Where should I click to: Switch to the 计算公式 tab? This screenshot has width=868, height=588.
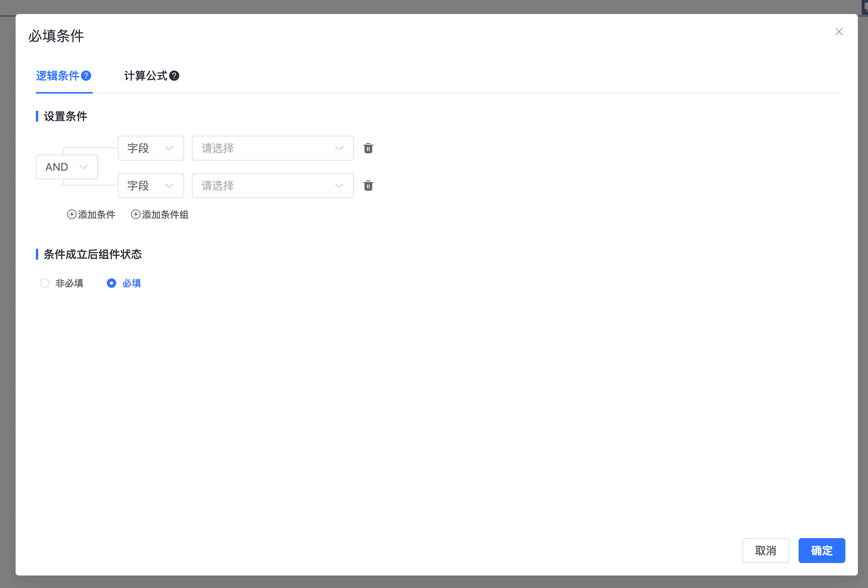coord(145,76)
